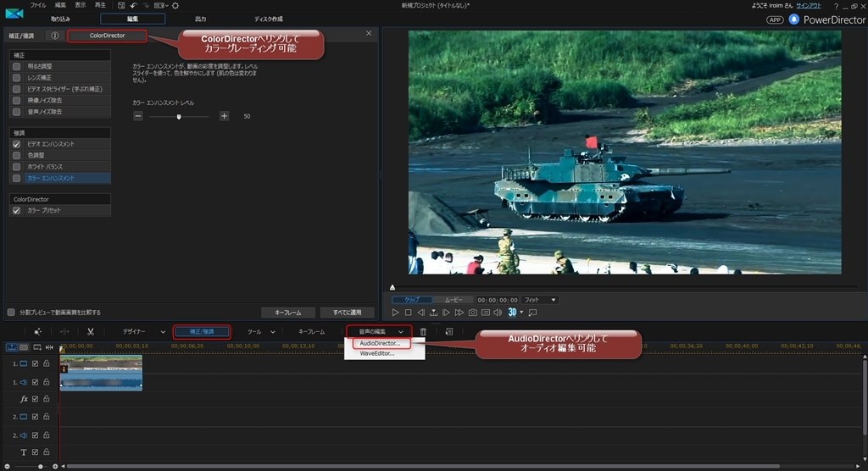Open the 表示 menu
This screenshot has width=868, height=471.
tap(81, 5)
